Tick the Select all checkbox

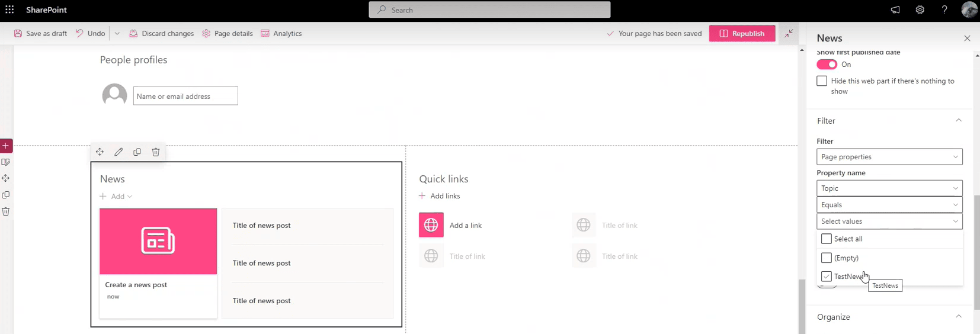pyautogui.click(x=827, y=239)
